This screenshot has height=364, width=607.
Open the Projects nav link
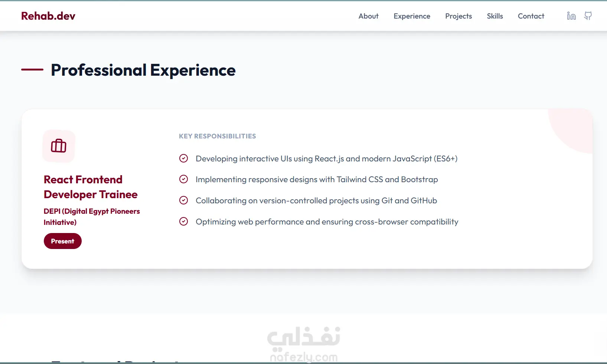pos(458,16)
